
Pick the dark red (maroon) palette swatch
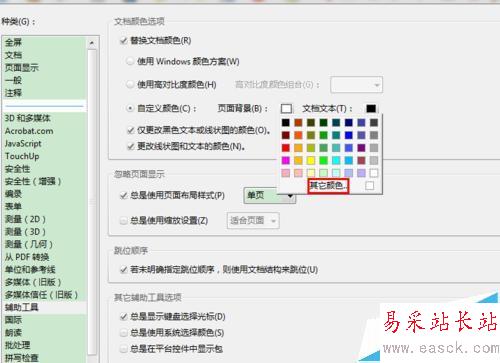[x=286, y=135]
